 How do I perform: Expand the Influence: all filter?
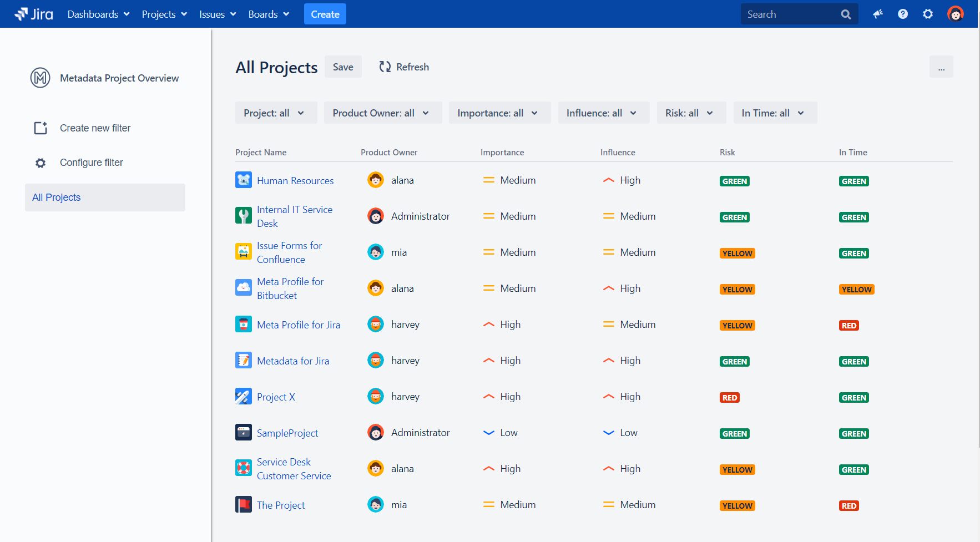[x=604, y=113]
